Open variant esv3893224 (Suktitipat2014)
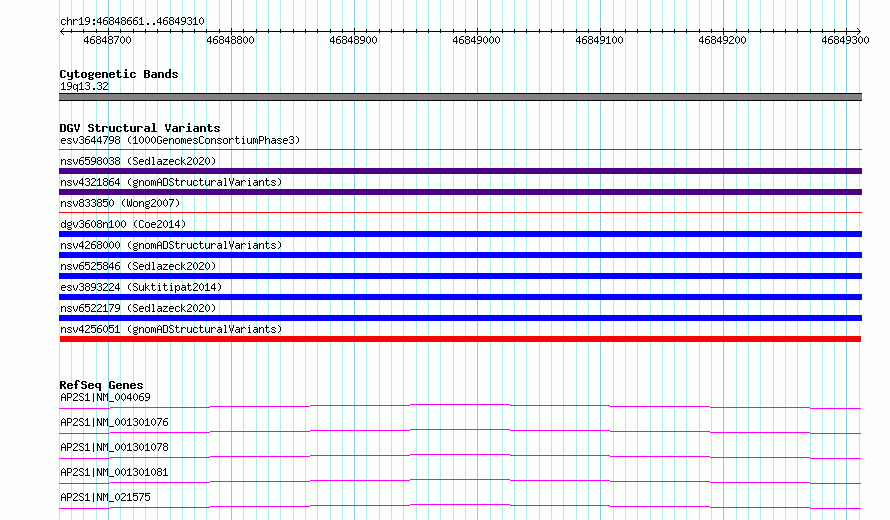890x520 pixels. [x=141, y=287]
